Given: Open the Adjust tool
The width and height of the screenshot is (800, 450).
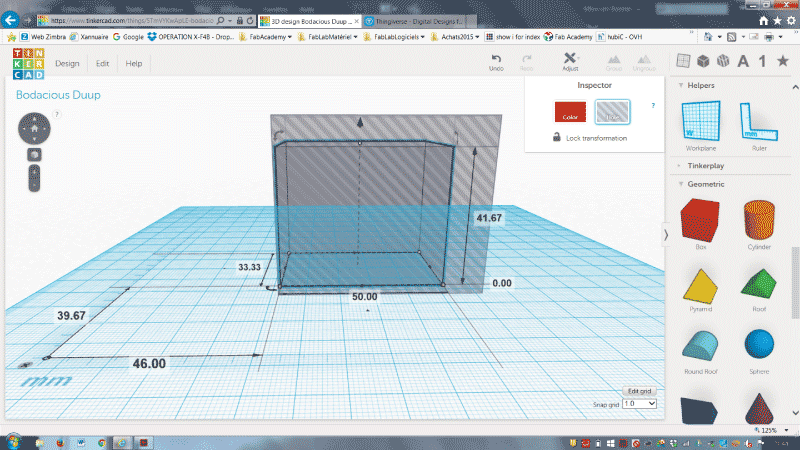Looking at the screenshot, I should (x=570, y=62).
